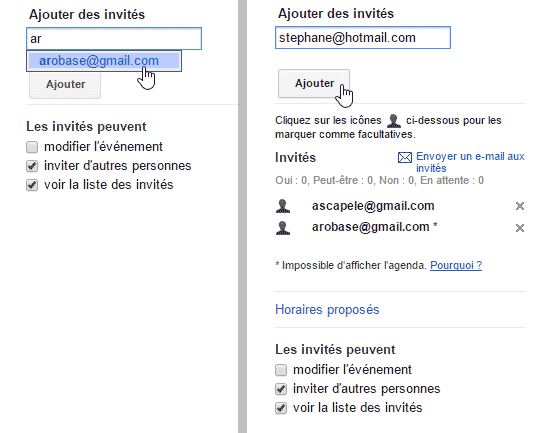Expand 'Horaires proposés' section

(327, 310)
